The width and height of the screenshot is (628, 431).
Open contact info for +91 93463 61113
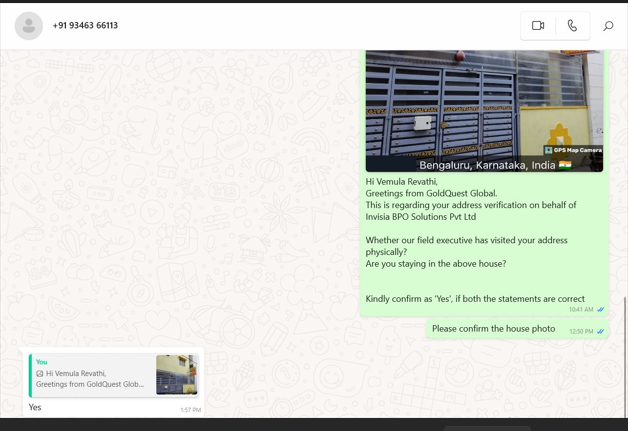(85, 26)
